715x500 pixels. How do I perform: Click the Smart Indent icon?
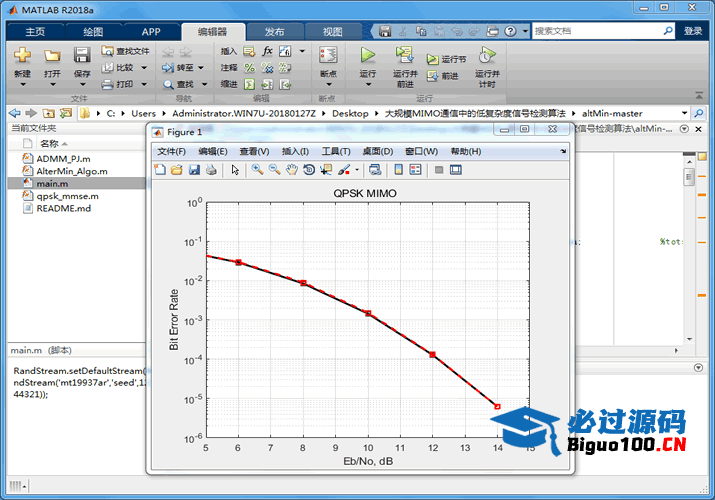point(249,84)
